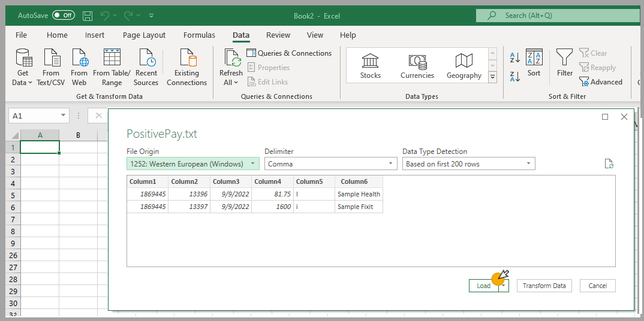Open the Sort dialog button

pos(534,63)
